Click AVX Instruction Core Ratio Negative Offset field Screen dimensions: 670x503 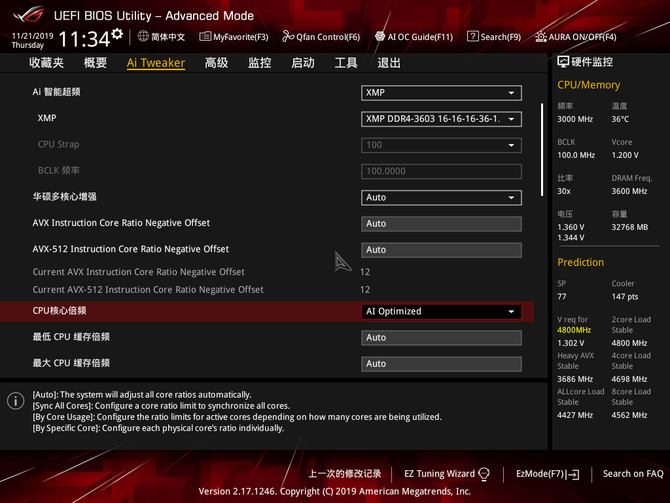click(x=441, y=224)
